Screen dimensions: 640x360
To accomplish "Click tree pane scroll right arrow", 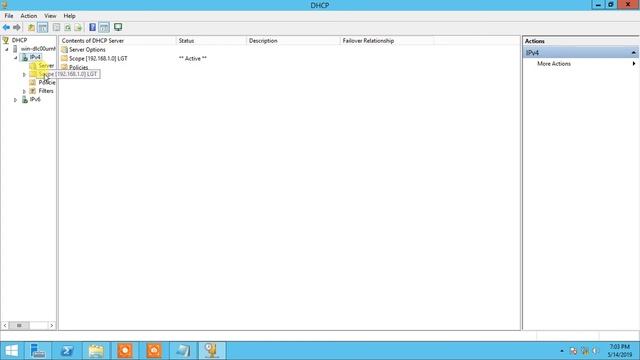I will [52, 325].
